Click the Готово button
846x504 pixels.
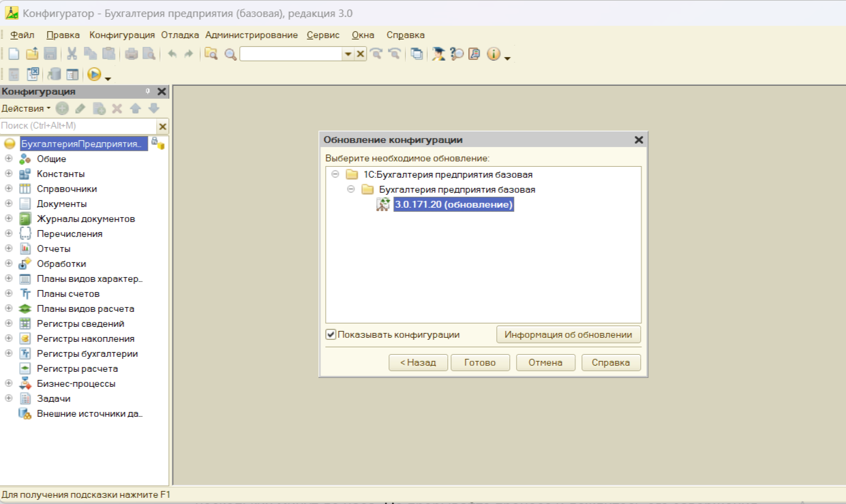[x=480, y=362]
